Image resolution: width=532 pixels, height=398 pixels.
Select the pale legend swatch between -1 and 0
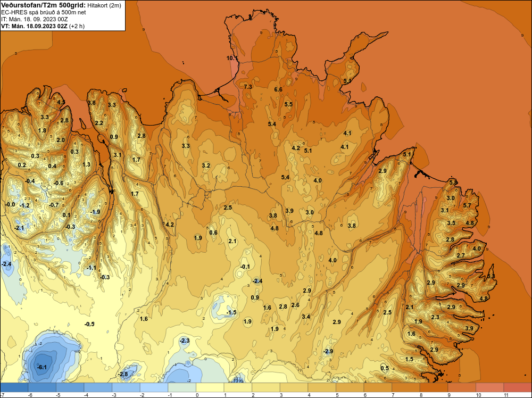[x=182, y=387]
